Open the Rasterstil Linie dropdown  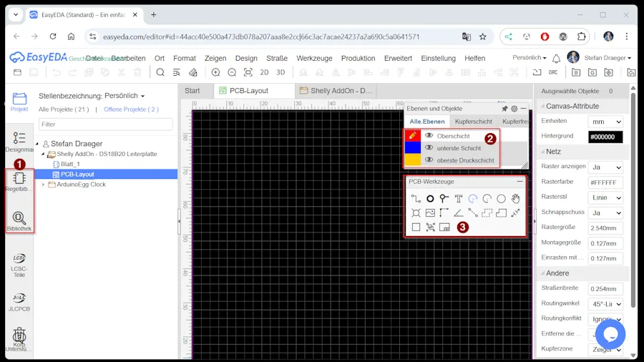[x=605, y=197]
